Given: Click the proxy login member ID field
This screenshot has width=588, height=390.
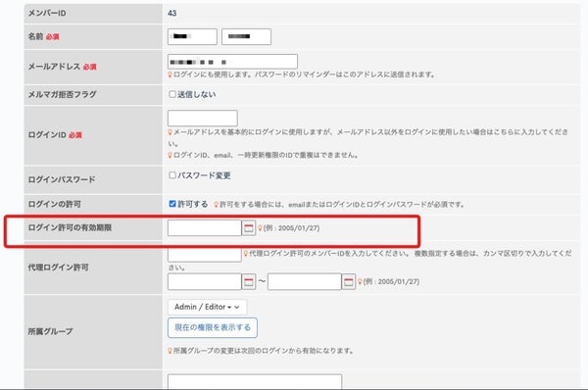Looking at the screenshot, I should click(x=205, y=255).
